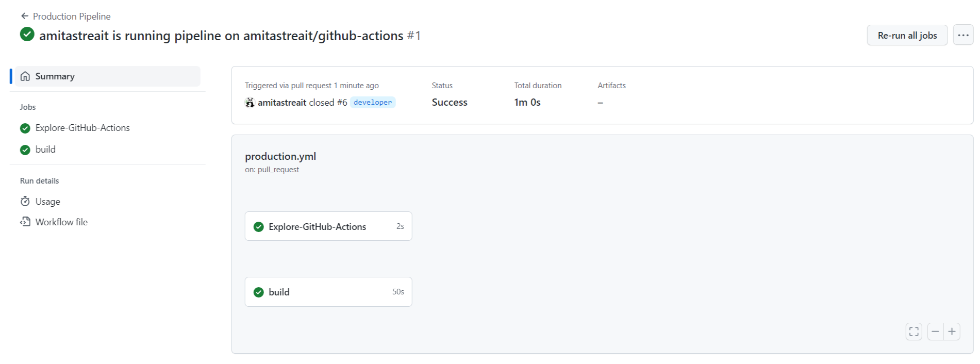This screenshot has height=364, width=980.
Task: Click the zoom in plus control
Action: [x=952, y=332]
